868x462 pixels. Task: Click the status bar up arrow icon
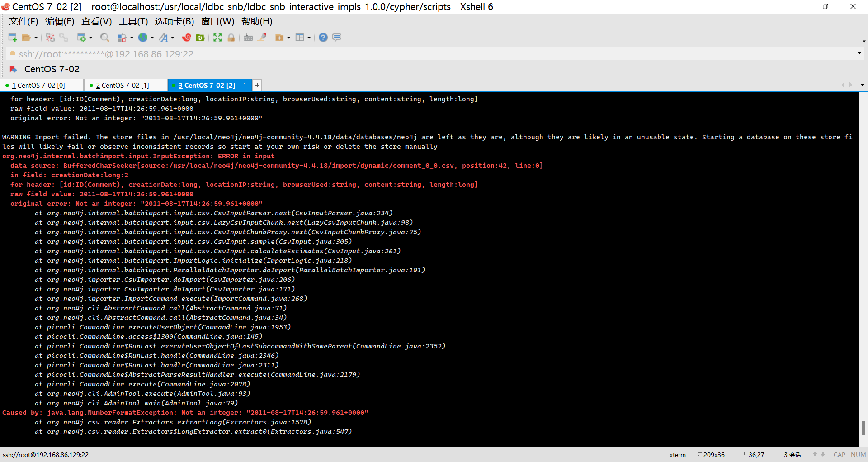tap(815, 454)
